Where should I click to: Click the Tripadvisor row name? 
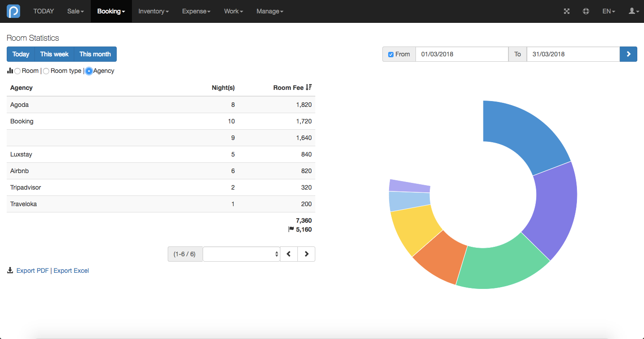[x=25, y=187]
